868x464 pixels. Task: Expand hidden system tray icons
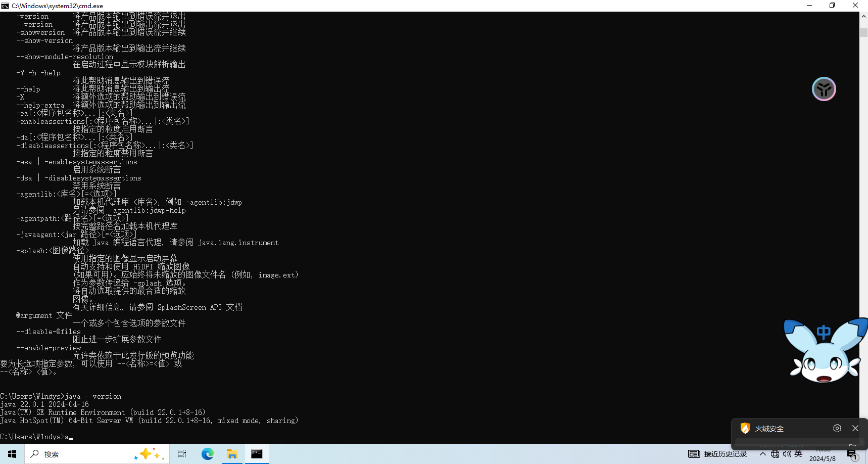point(763,454)
